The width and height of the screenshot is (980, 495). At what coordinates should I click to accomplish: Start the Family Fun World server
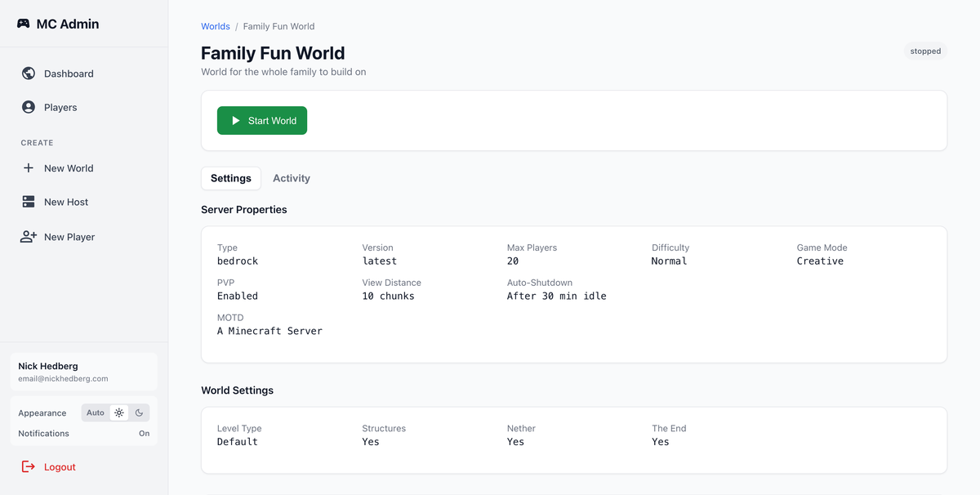262,120
